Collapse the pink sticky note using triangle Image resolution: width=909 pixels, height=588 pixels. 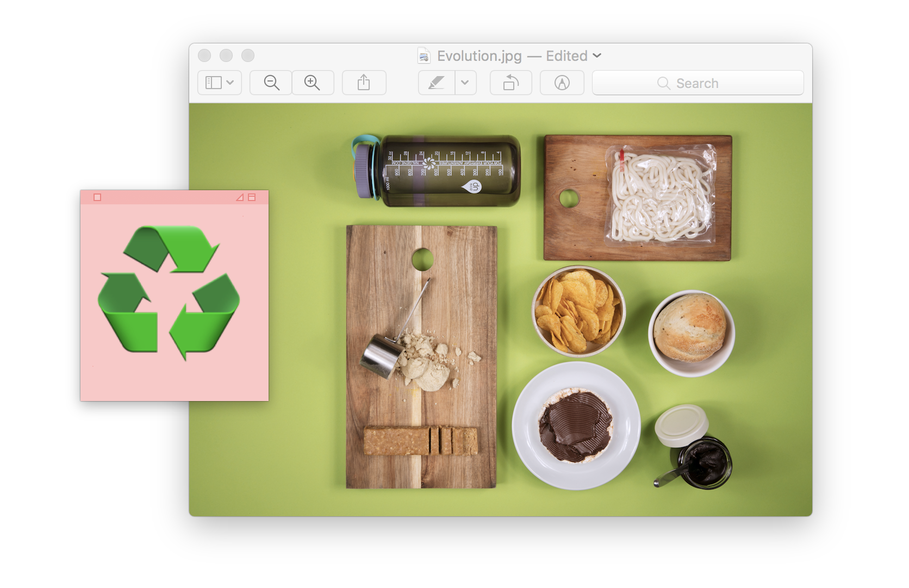[240, 197]
